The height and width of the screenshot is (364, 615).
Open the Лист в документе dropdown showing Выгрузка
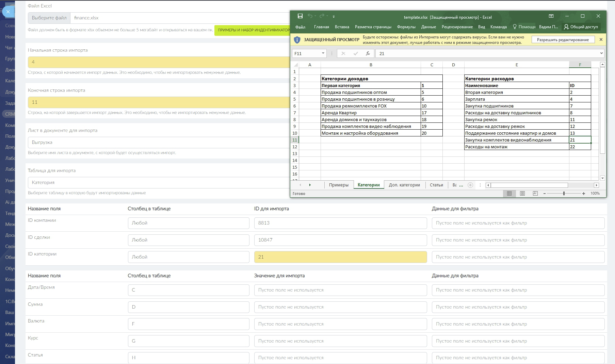[x=159, y=142]
